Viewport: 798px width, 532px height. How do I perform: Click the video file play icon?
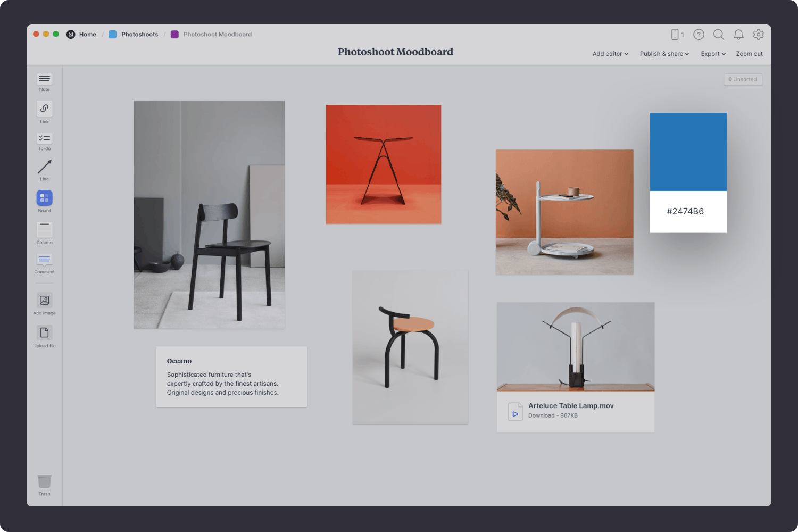click(515, 412)
